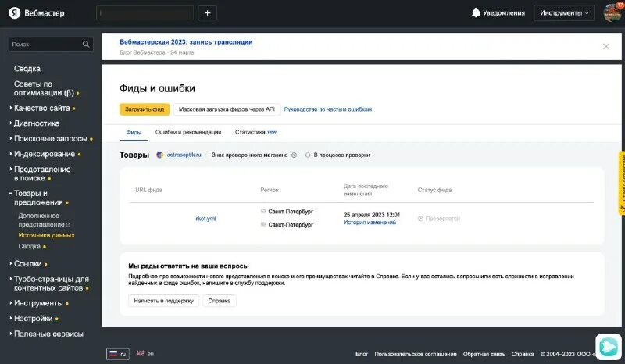Viewport: 625px width, 364px height.
Task: Expand Ссылки sidebar section
Action: point(27,264)
